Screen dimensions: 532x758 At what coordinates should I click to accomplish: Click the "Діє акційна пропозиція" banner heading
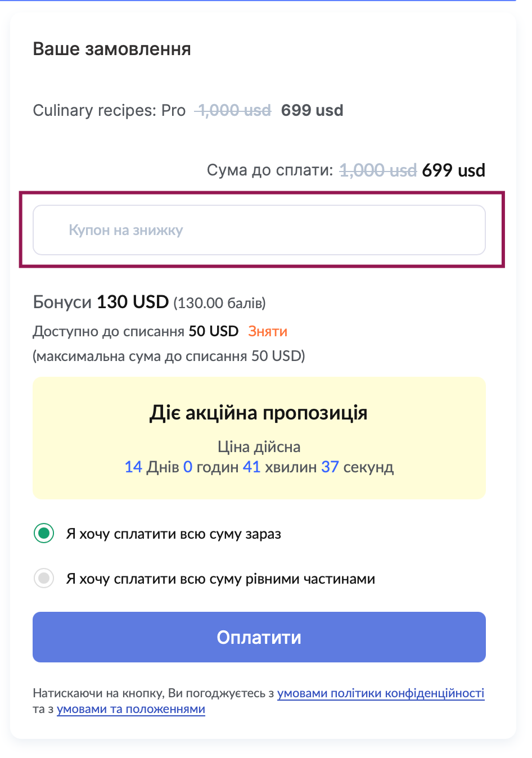[259, 413]
